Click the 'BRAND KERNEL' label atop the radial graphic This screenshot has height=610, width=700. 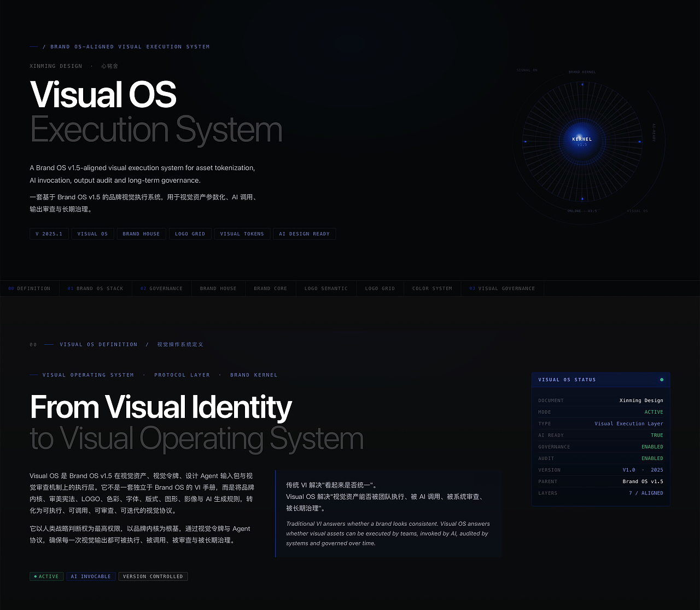[582, 72]
